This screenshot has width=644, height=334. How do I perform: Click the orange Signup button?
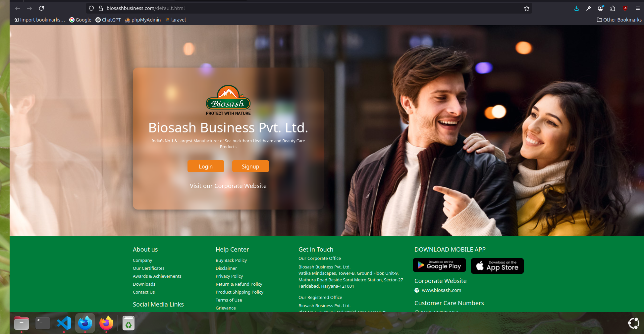[250, 166]
